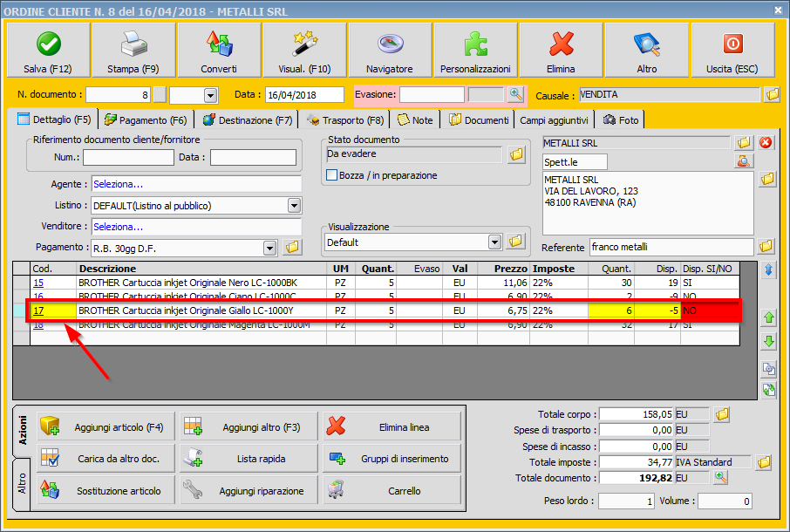Image resolution: width=790 pixels, height=532 pixels.
Task: Open the Note tab
Action: coord(416,119)
